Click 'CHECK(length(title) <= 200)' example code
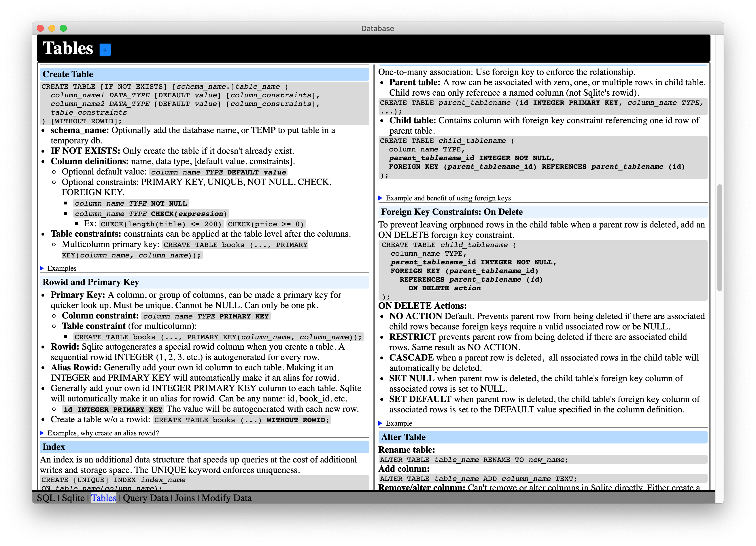The width and height of the screenshot is (756, 546). coord(161,224)
